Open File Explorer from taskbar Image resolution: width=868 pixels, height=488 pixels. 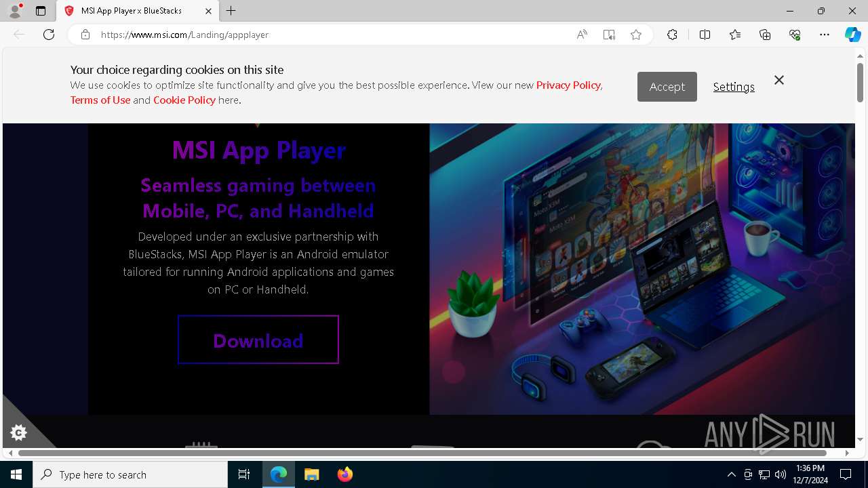coord(311,474)
